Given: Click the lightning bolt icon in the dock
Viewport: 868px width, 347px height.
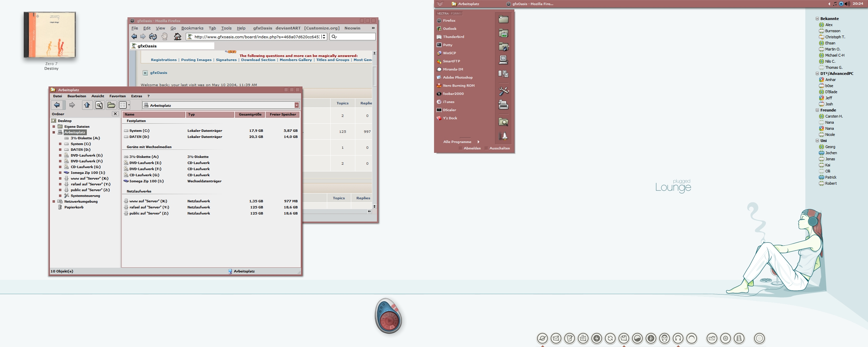Looking at the screenshot, I should click(597, 338).
